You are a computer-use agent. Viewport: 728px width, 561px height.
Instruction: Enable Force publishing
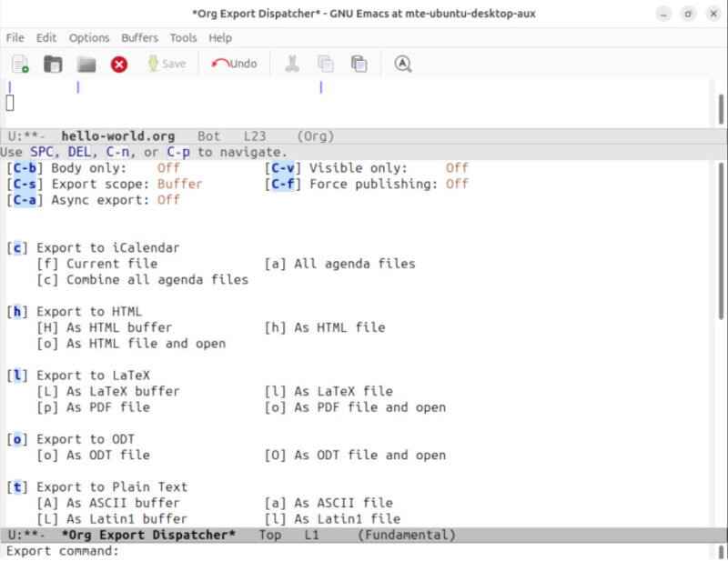[x=280, y=184]
